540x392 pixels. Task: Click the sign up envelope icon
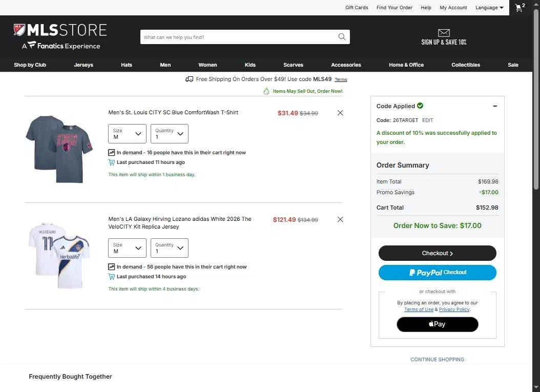pyautogui.click(x=444, y=33)
